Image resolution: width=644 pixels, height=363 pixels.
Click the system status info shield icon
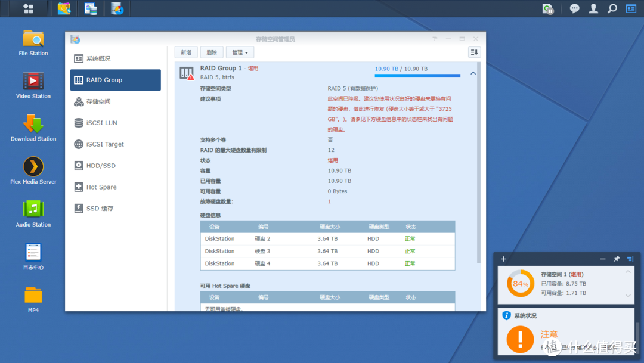click(x=506, y=315)
